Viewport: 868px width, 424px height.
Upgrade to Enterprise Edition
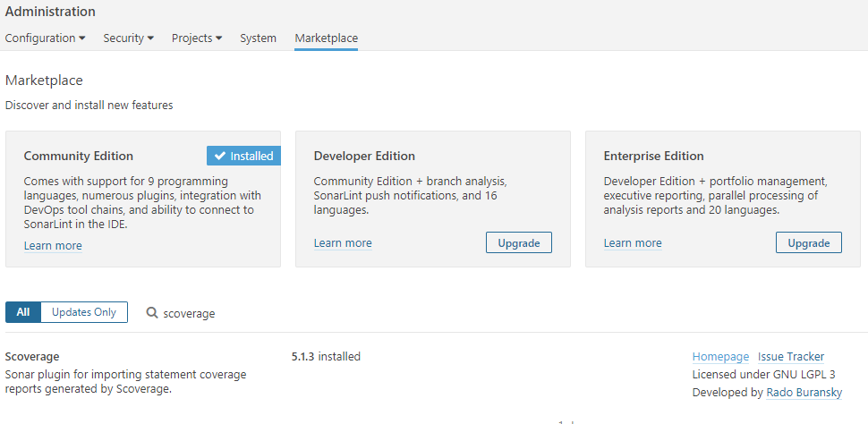pos(809,243)
